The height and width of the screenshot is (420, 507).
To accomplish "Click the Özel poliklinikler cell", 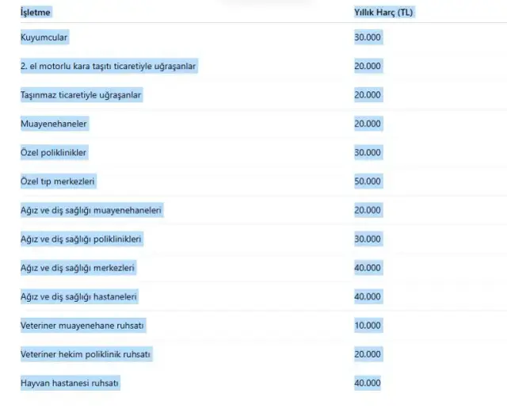I will 54,152.
